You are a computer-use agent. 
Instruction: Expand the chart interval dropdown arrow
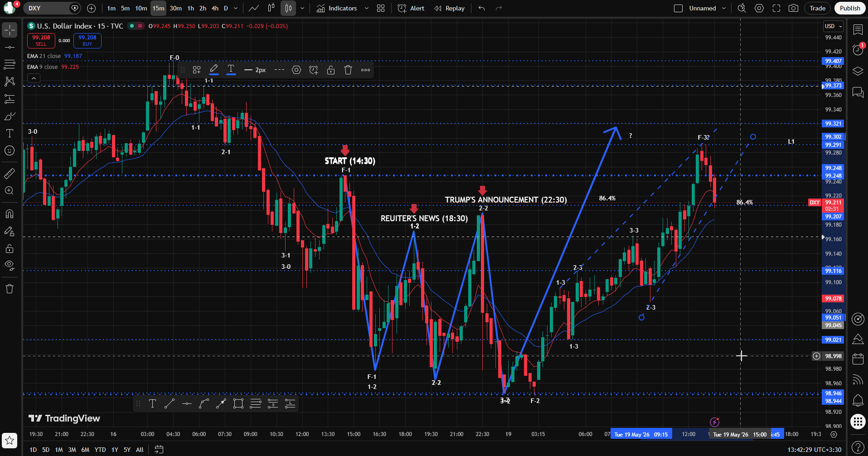[x=235, y=8]
